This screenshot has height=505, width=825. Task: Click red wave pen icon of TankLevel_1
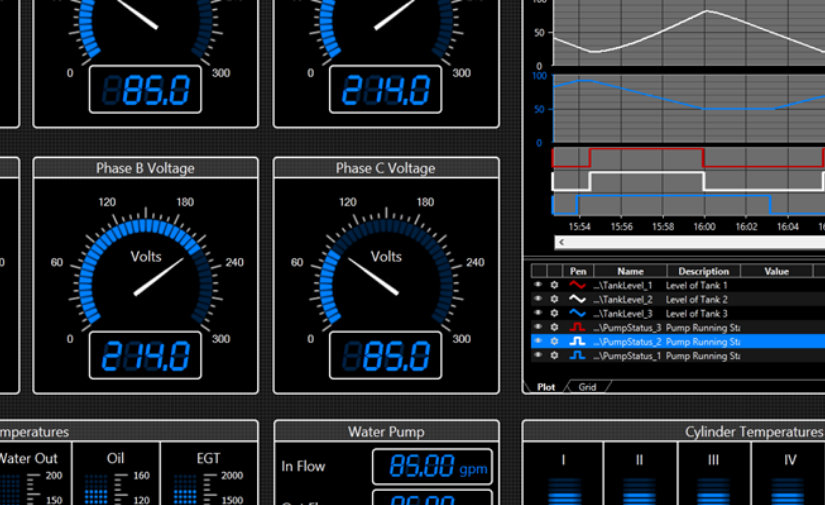tap(577, 285)
